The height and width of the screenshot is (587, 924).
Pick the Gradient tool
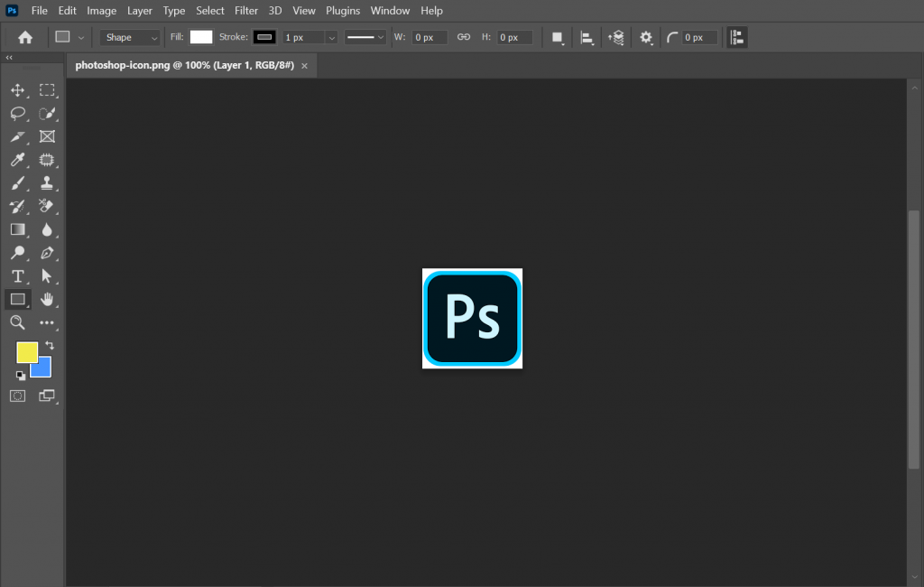pos(17,229)
